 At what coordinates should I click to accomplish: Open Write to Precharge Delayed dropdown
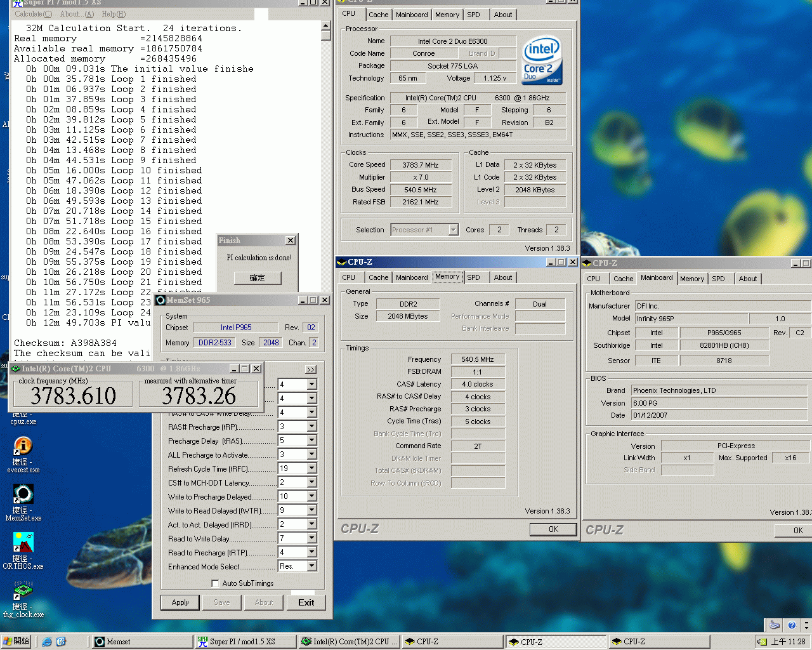point(311,496)
